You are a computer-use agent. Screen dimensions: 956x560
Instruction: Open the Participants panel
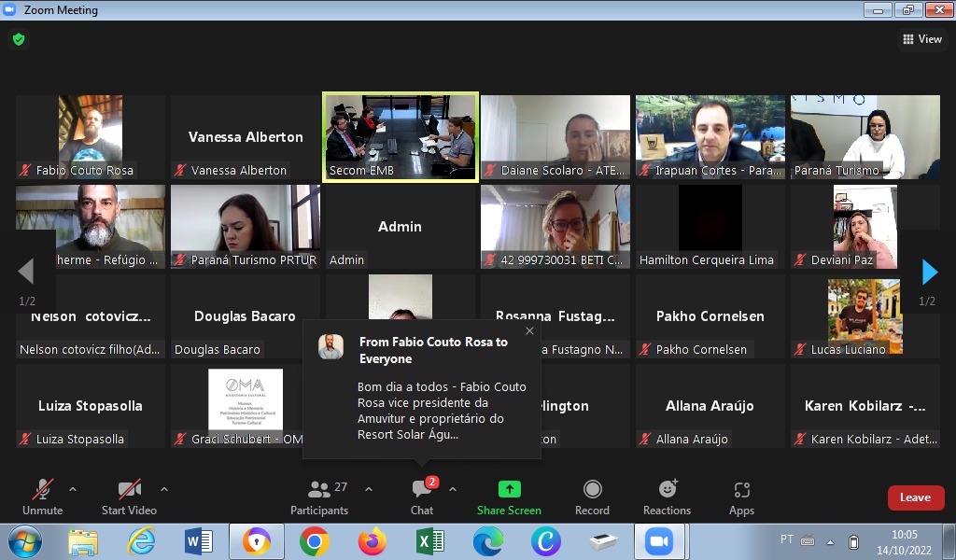coord(319,497)
